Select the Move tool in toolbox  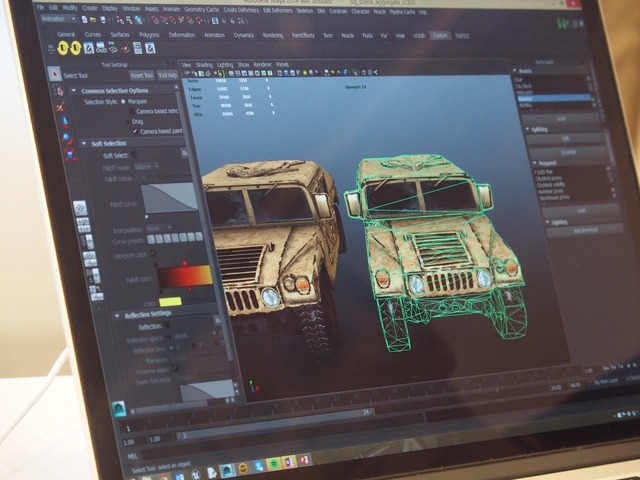64,122
